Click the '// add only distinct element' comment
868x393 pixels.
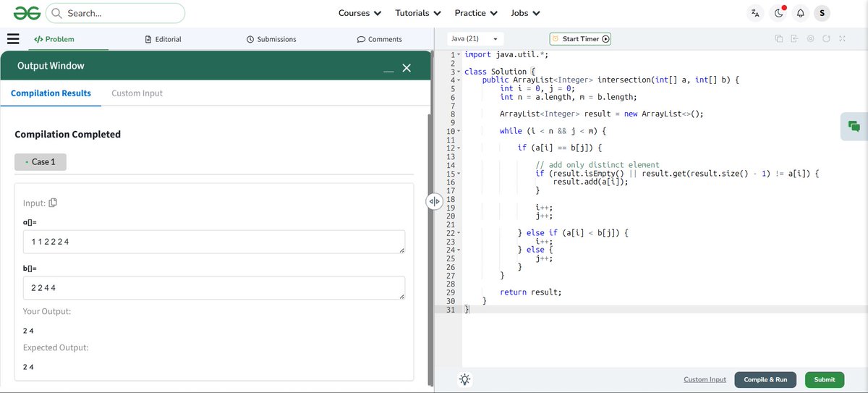(597, 166)
